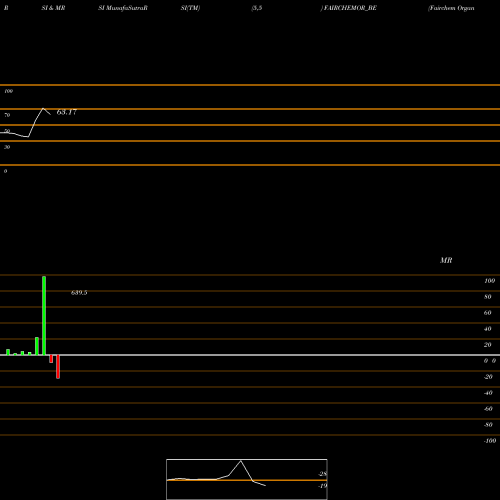Click the 100 label on the RSI left axis
The image size is (500, 500).
tap(9, 91)
